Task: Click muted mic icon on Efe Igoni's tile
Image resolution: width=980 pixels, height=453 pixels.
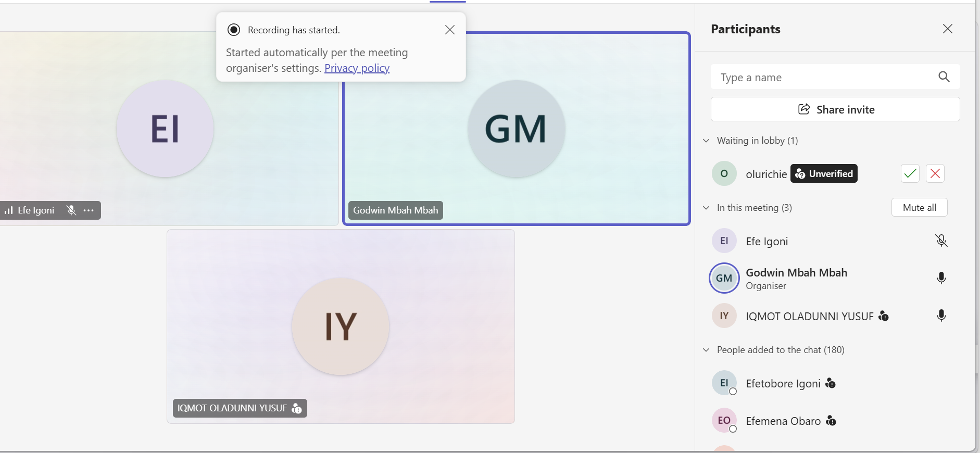Action: click(71, 210)
